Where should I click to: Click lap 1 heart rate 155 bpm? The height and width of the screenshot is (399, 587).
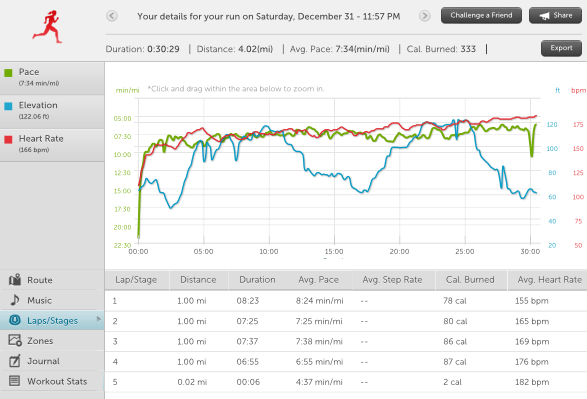tap(532, 301)
